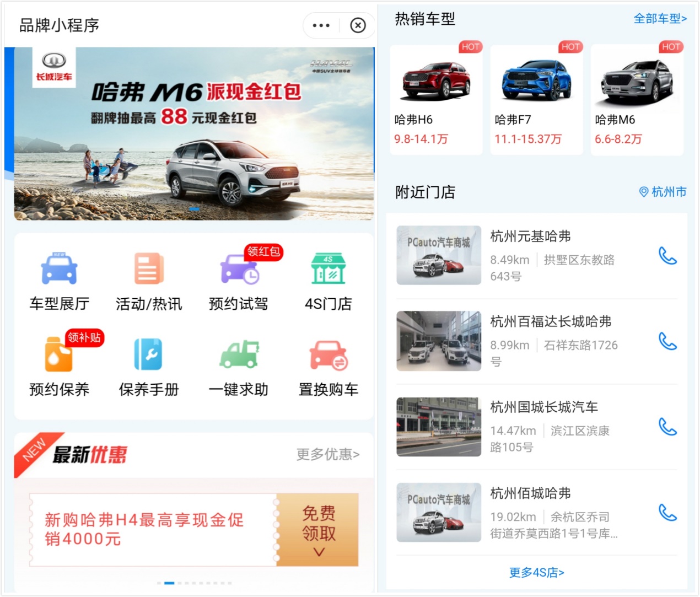Tap the 6.6-8.2万 price
Screen dimensions: 700x597
tap(618, 139)
